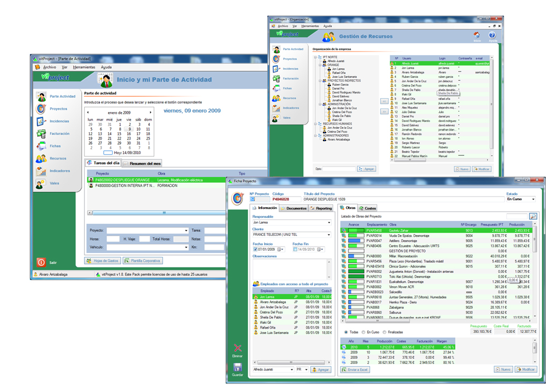Click the Plantilla Corporativa button
The image size is (546, 392).
[x=142, y=261]
